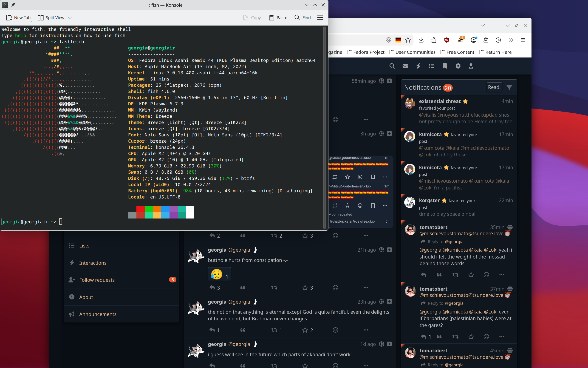Open the browser application menu
The width and height of the screenshot is (588, 368).
[523, 40]
